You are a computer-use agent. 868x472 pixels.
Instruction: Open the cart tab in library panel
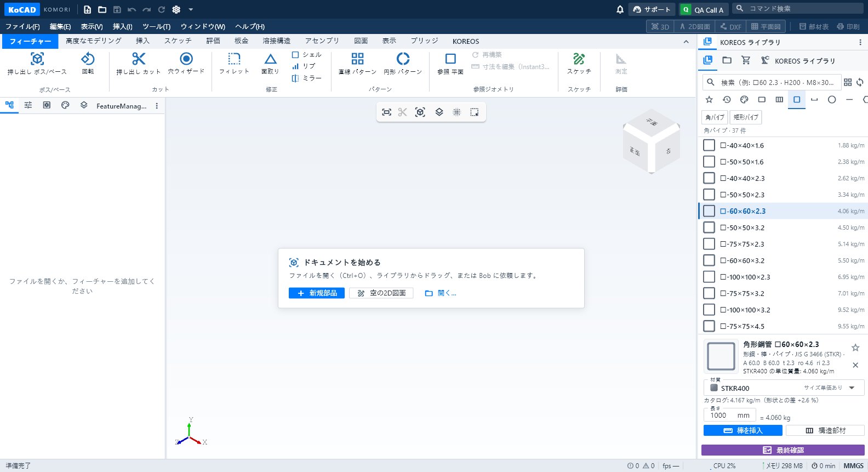pos(746,60)
